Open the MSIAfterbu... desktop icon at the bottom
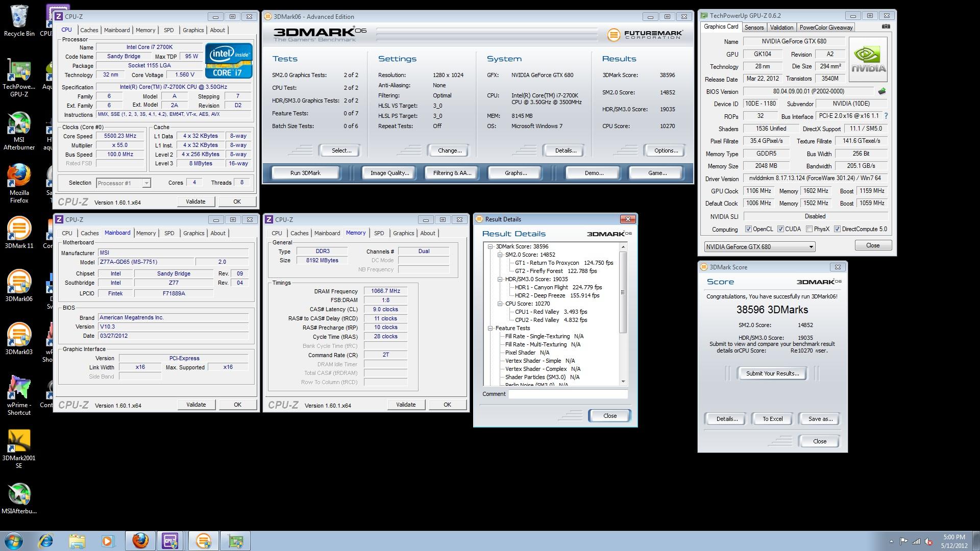Image resolution: width=980 pixels, height=551 pixels. click(19, 498)
